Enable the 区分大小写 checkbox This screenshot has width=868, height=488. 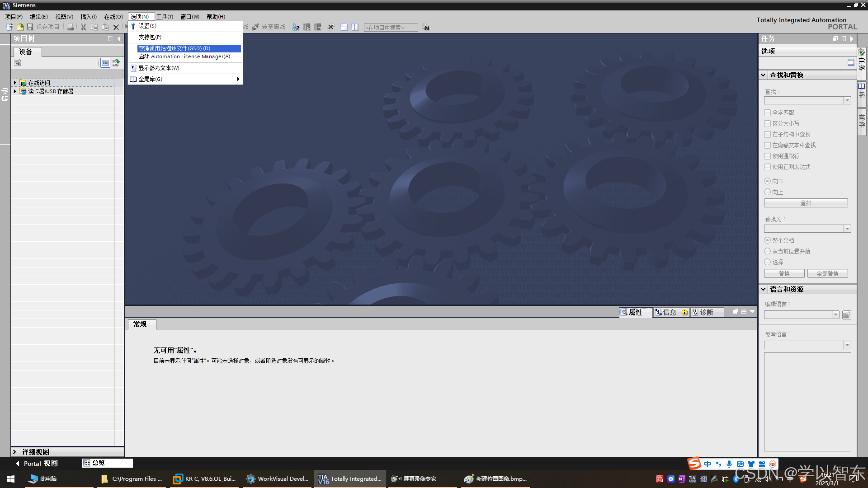click(x=767, y=123)
